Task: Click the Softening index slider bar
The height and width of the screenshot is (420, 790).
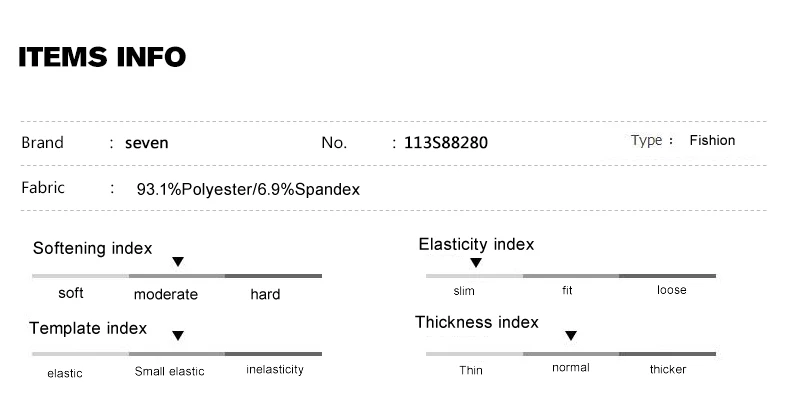Action: pos(177,276)
